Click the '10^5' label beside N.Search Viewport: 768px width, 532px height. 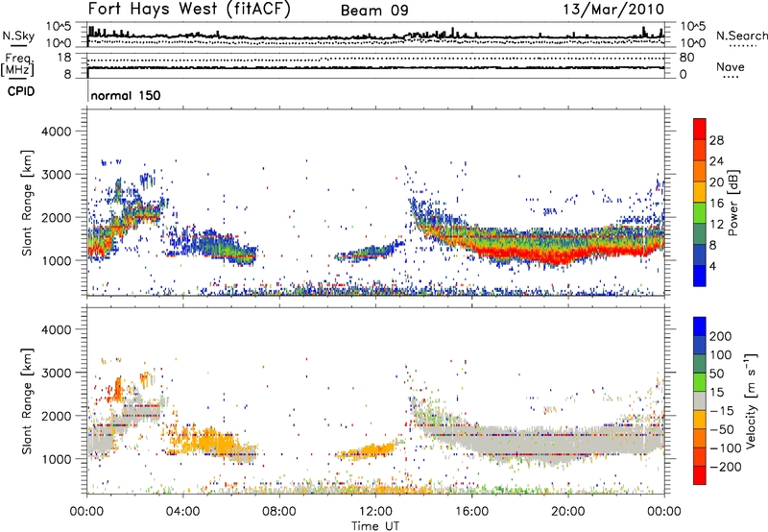693,27
